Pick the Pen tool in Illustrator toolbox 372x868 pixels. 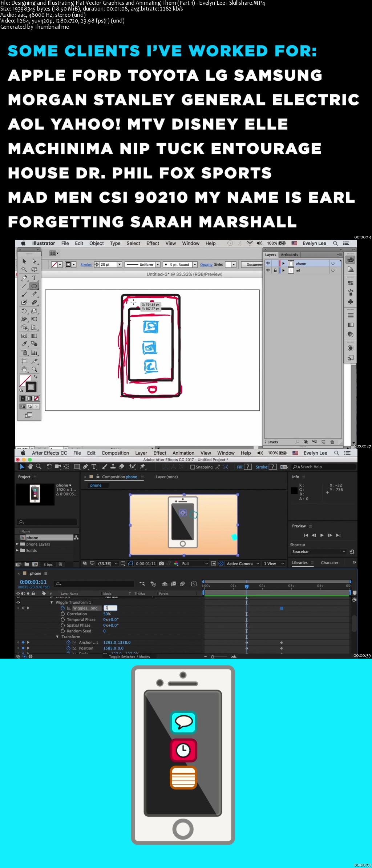coord(24,278)
